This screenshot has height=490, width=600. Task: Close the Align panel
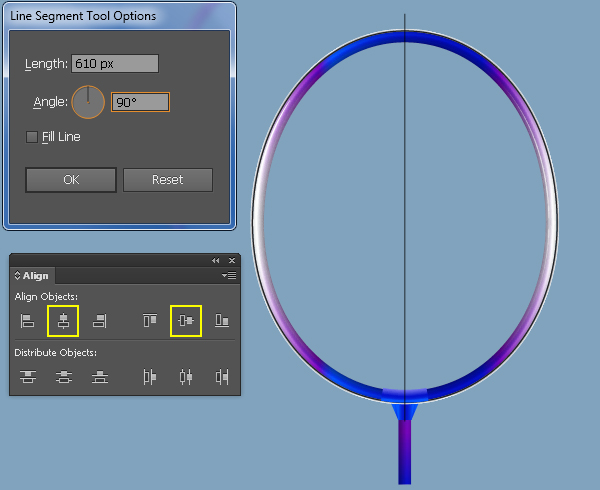tap(232, 260)
